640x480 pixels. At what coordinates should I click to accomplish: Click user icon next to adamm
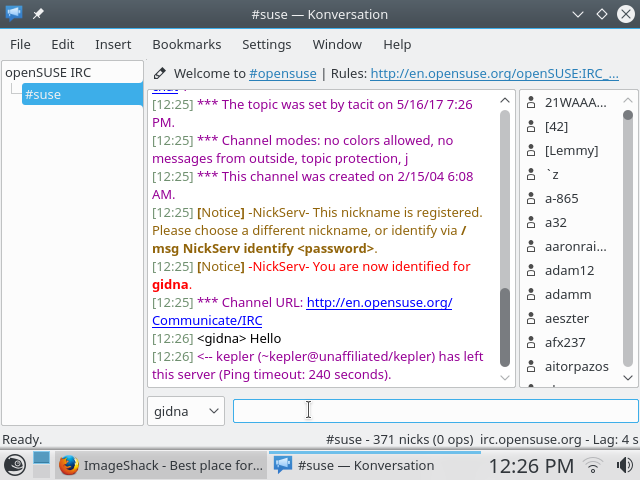531,295
